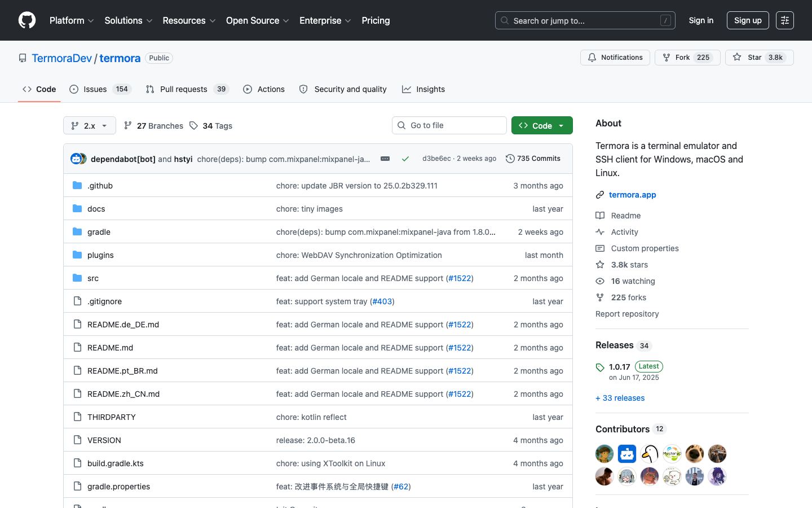The image size is (812, 508).
Task: Expand the Platform menu
Action: [x=72, y=20]
